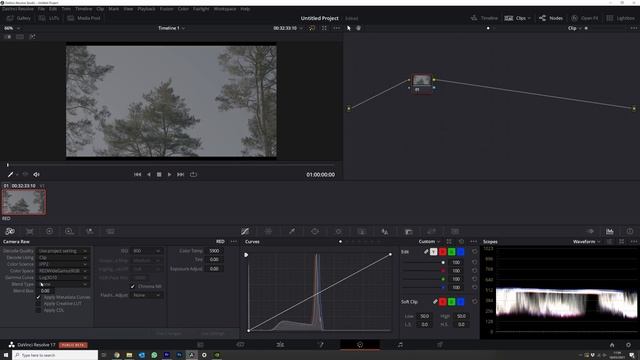Toggle the Soft Clip red channel
Screen dimensions: 640x360
pyautogui.click(x=442, y=302)
